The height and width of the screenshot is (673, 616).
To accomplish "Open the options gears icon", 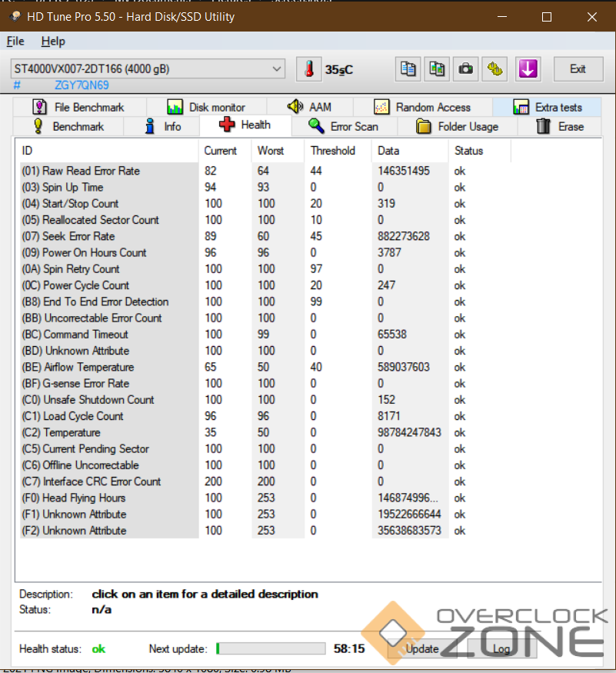I will (x=494, y=69).
